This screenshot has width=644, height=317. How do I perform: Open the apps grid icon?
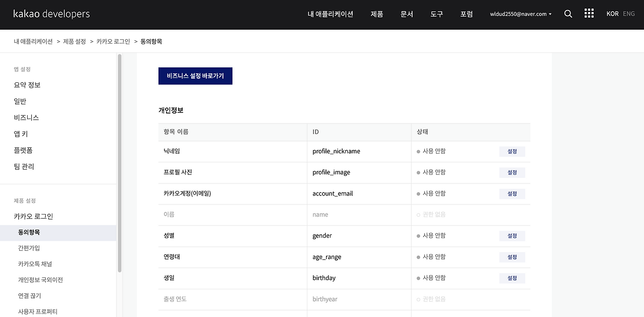tap(589, 14)
